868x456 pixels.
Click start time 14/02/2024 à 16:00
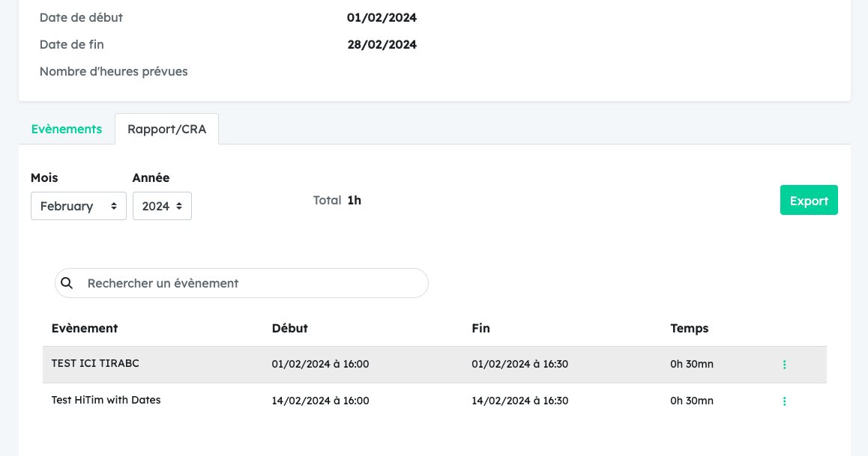click(320, 401)
